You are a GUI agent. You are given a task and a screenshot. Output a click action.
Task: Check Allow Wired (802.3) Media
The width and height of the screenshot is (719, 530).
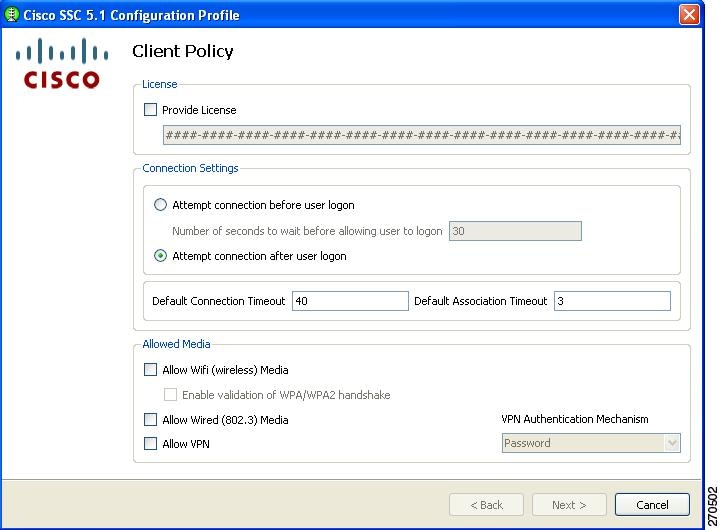click(150, 420)
